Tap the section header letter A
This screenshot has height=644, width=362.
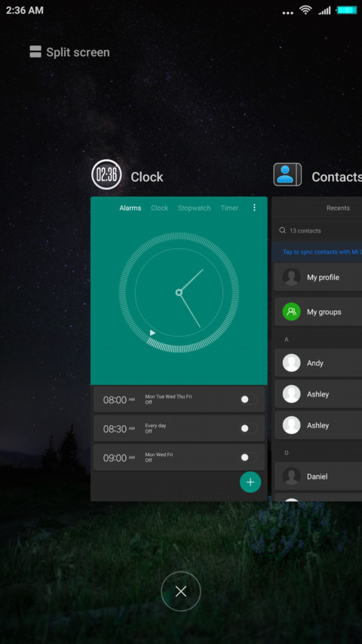coord(287,339)
